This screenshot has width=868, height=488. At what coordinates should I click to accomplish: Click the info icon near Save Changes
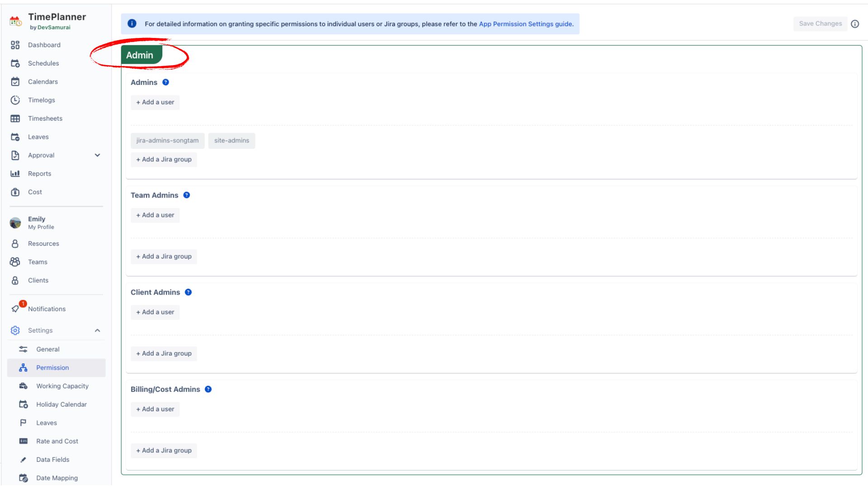(x=856, y=24)
